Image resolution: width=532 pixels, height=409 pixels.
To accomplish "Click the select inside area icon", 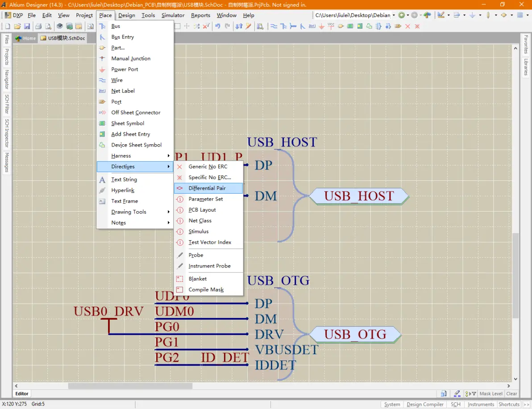I will pos(177,26).
